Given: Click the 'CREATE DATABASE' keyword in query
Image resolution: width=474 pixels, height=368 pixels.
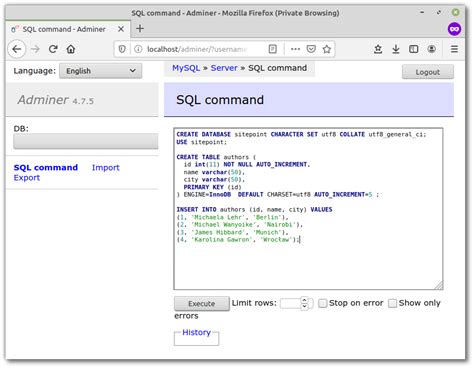Looking at the screenshot, I should [x=204, y=134].
